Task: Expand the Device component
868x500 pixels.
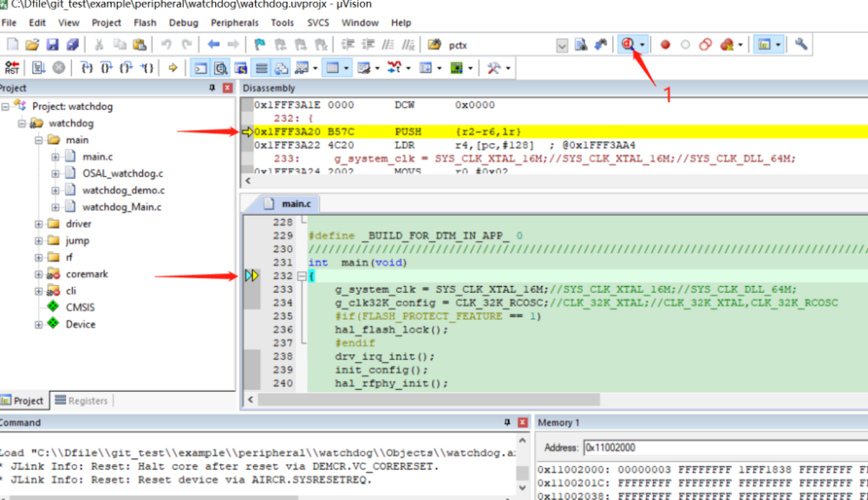Action: point(38,325)
